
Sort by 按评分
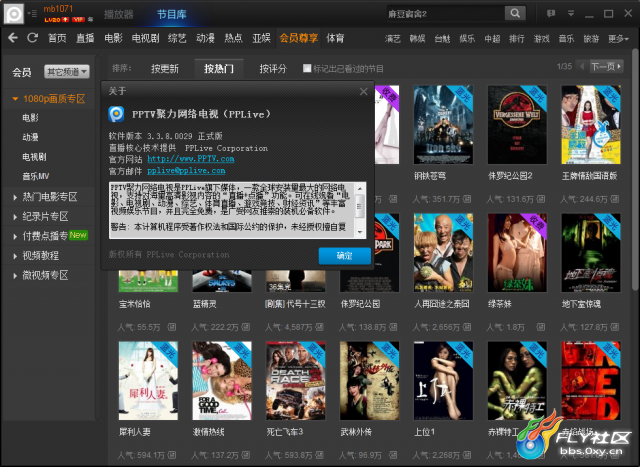click(273, 69)
